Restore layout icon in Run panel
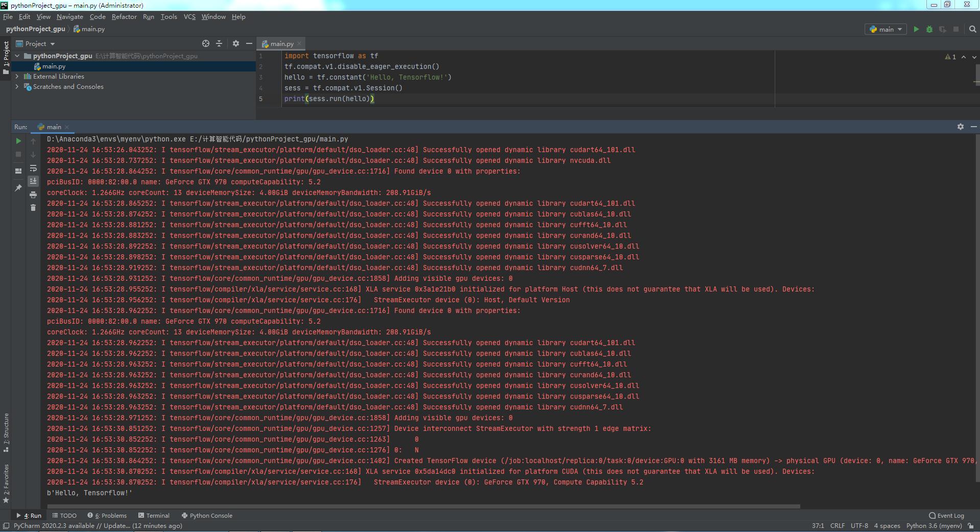Image resolution: width=980 pixels, height=532 pixels. (x=18, y=171)
